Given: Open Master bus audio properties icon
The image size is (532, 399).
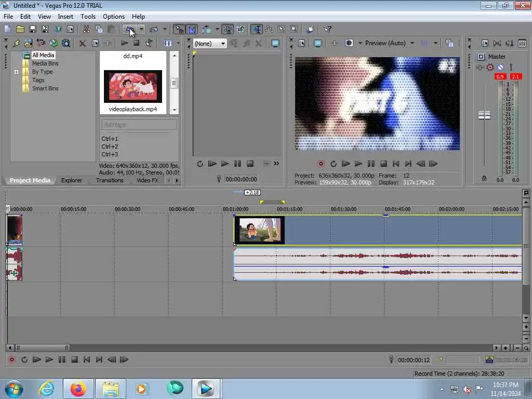Looking at the screenshot, I should (485, 43).
